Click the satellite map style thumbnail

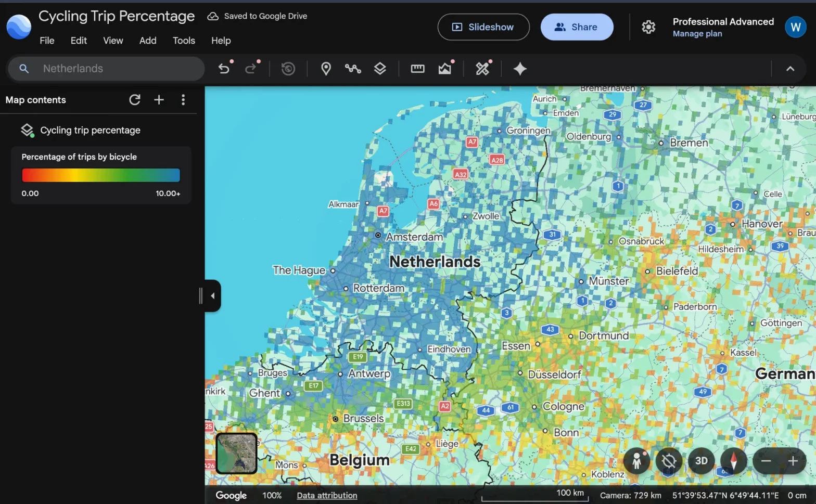coord(237,454)
